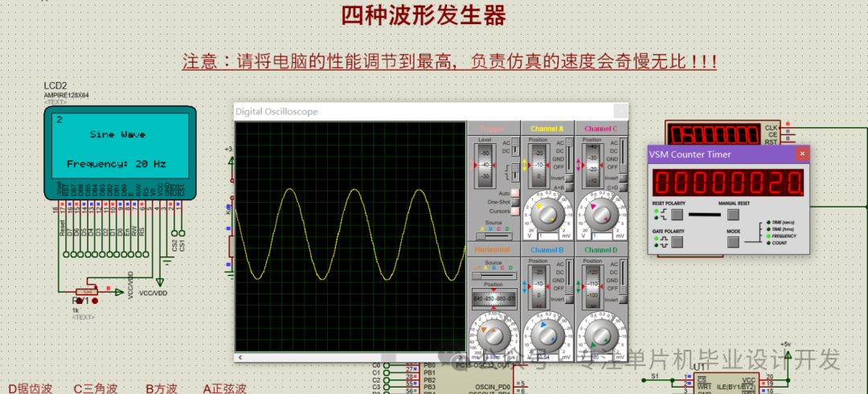Viewport: 868px width, 394px height.
Task: Toggle Channel B Invert button
Action: point(569,299)
